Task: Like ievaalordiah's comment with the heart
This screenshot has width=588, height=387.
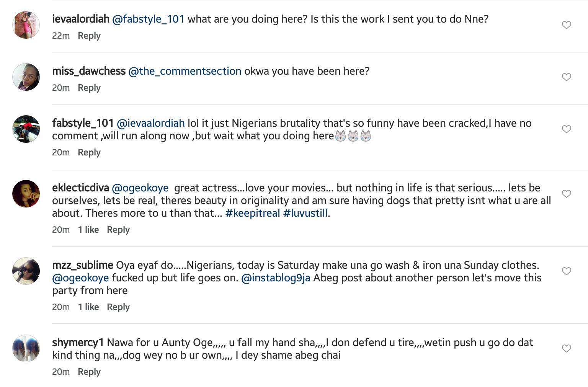Action: (567, 25)
